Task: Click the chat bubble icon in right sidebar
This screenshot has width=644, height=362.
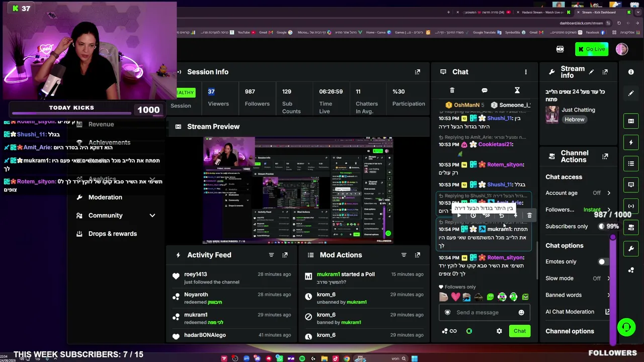Action: coord(631,185)
